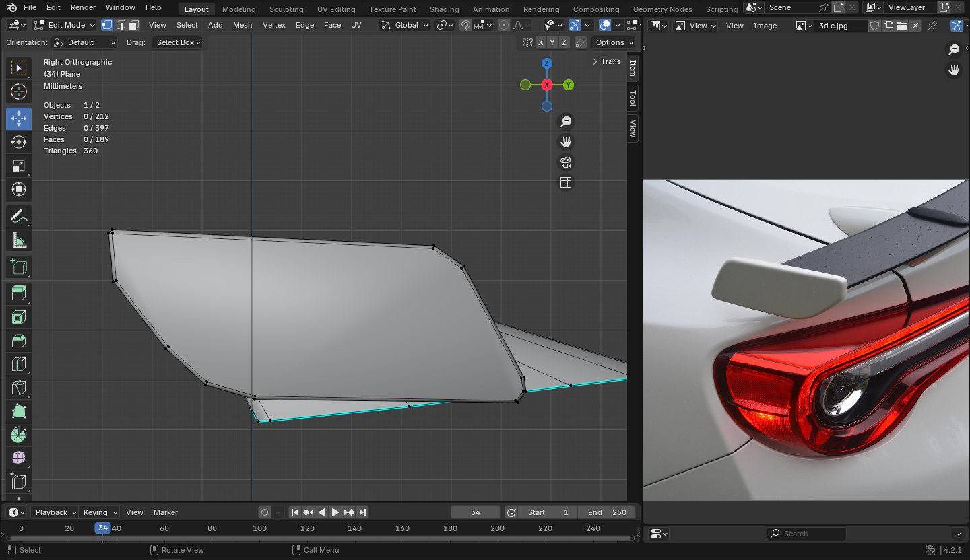Open the Select Box drag dropdown
The width and height of the screenshot is (970, 560).
179,42
